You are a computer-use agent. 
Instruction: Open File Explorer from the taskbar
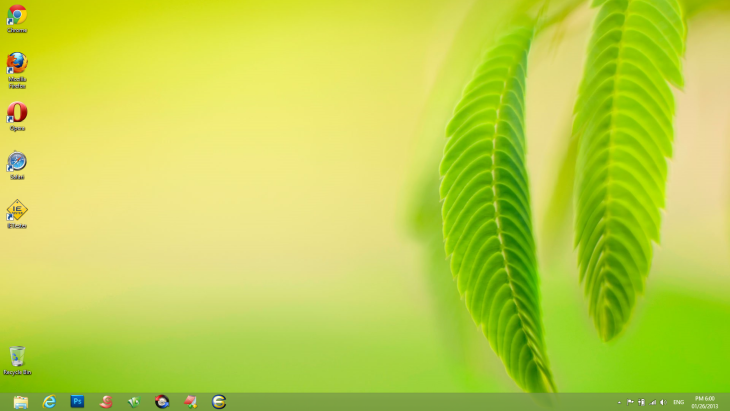[21, 402]
